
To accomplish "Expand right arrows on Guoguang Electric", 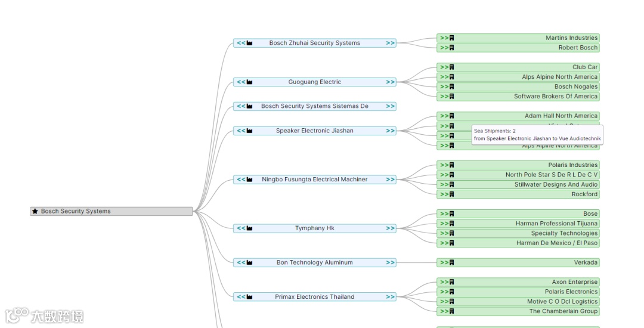I will pos(390,82).
